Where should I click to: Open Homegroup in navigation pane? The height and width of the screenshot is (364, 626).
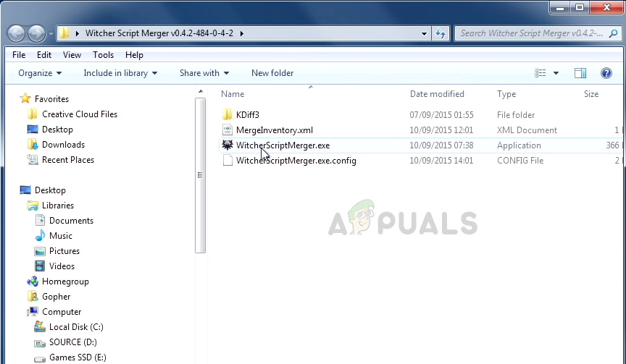coord(65,281)
